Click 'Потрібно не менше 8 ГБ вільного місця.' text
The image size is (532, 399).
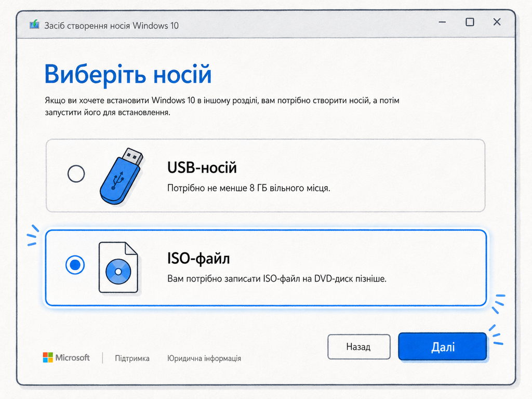[x=249, y=188]
